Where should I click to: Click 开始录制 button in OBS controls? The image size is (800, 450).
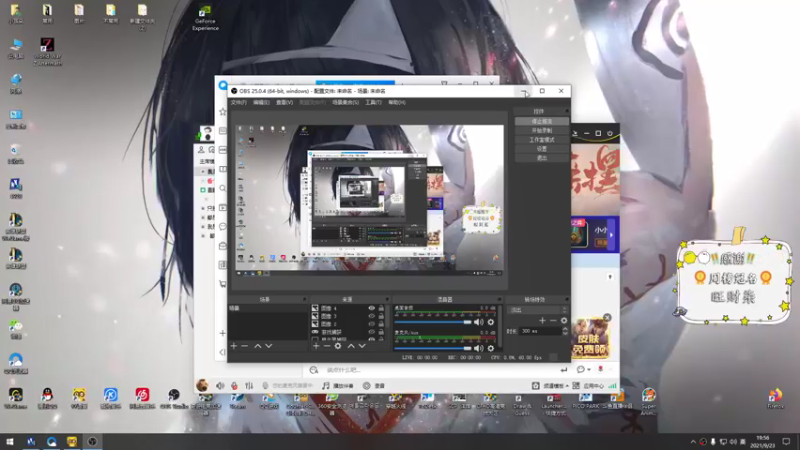click(542, 131)
